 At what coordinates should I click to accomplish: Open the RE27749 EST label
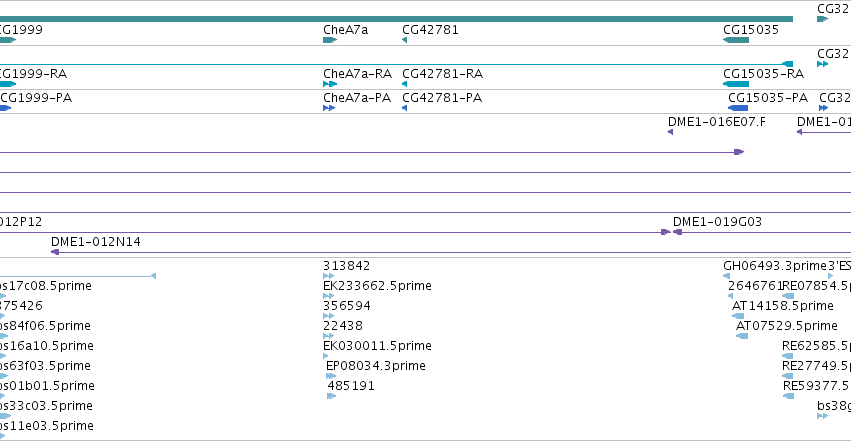click(816, 366)
